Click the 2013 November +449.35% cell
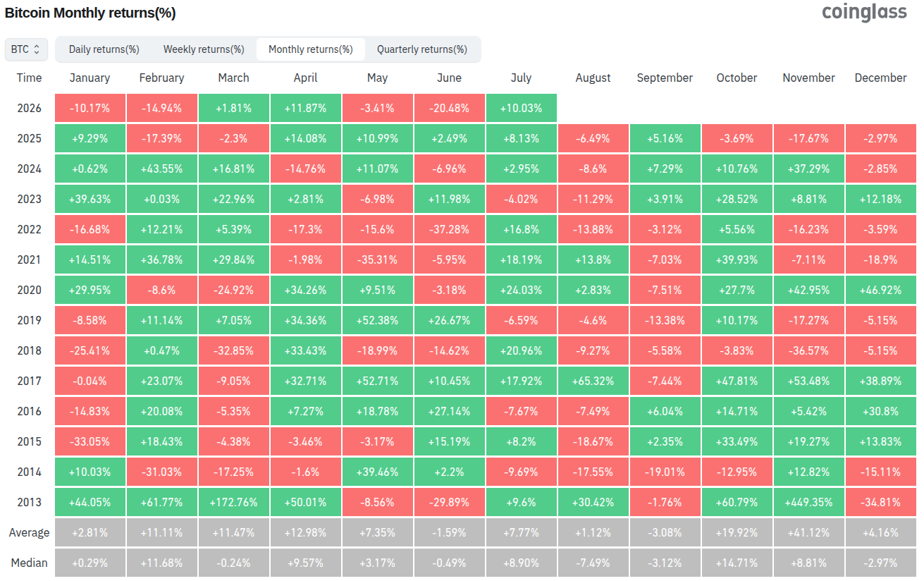Viewport: 924px width, 581px height. 808,502
